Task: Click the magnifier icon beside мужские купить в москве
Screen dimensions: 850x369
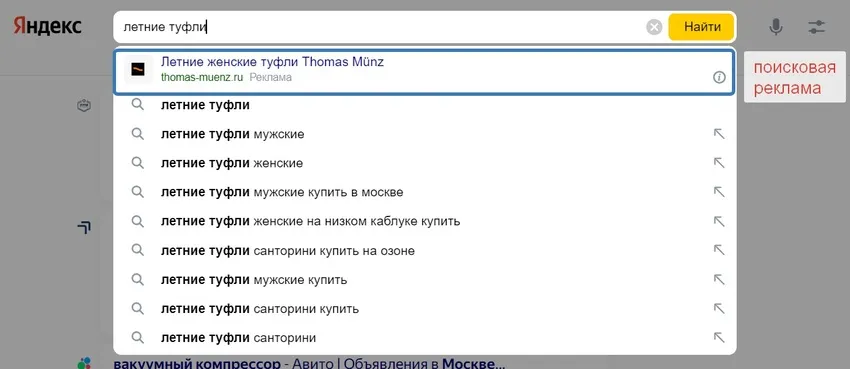Action: click(x=138, y=192)
